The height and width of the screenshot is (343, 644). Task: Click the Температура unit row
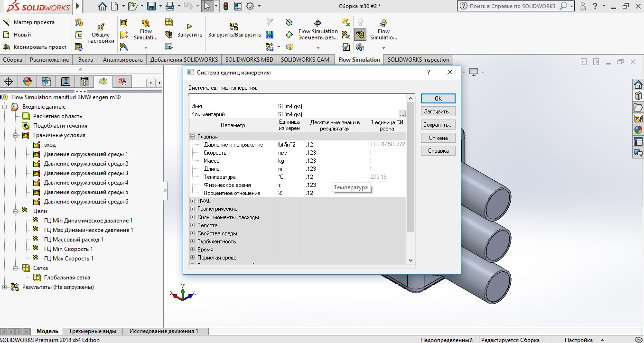[298, 177]
